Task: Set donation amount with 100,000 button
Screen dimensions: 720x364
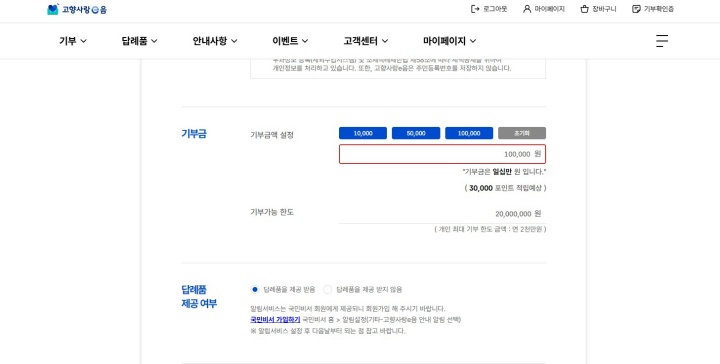Action: click(469, 133)
